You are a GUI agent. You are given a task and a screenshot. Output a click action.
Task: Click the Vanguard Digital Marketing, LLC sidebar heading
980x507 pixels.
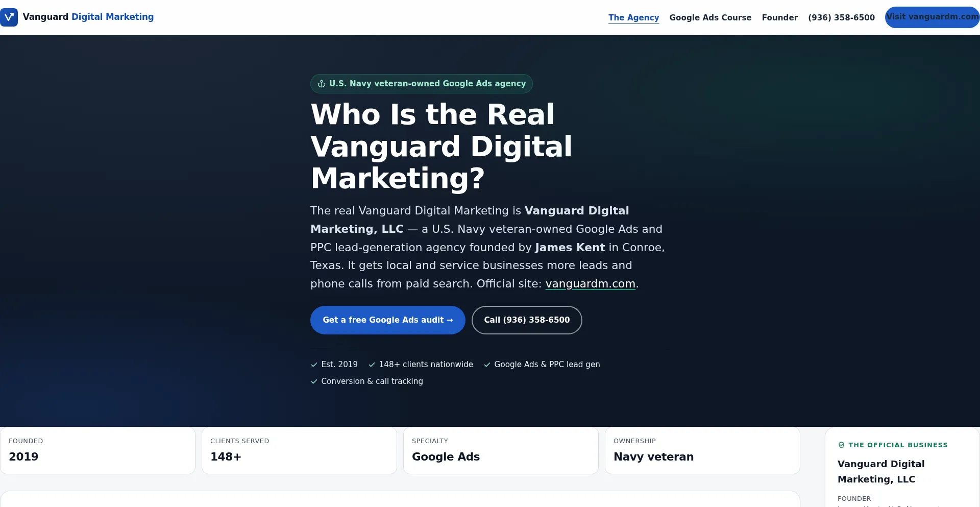tap(881, 472)
